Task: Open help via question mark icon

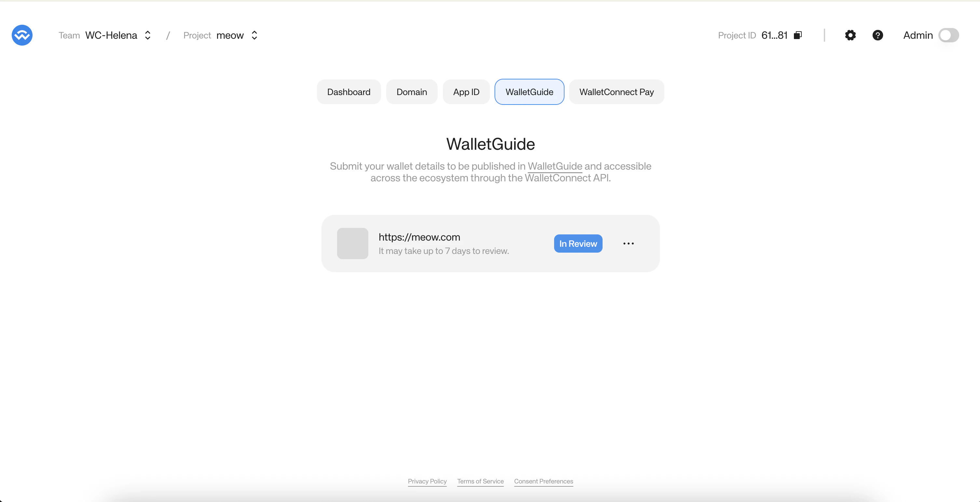Action: click(877, 35)
